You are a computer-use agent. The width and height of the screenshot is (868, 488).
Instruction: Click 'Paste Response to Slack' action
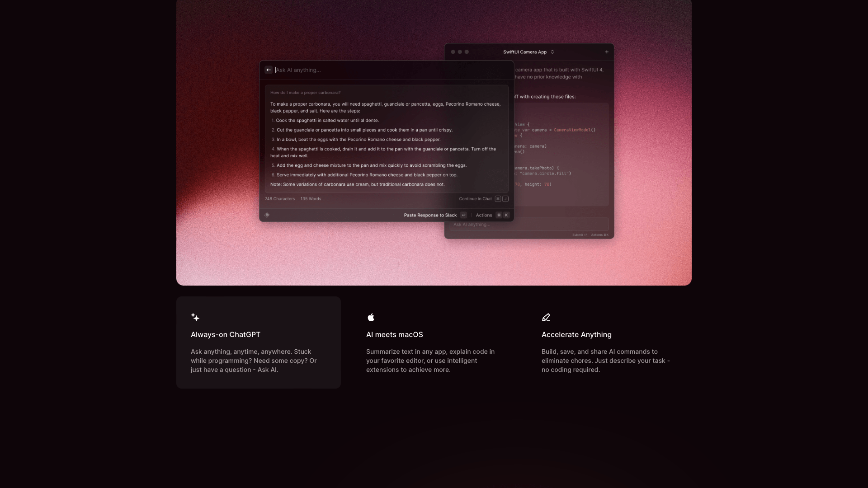430,215
